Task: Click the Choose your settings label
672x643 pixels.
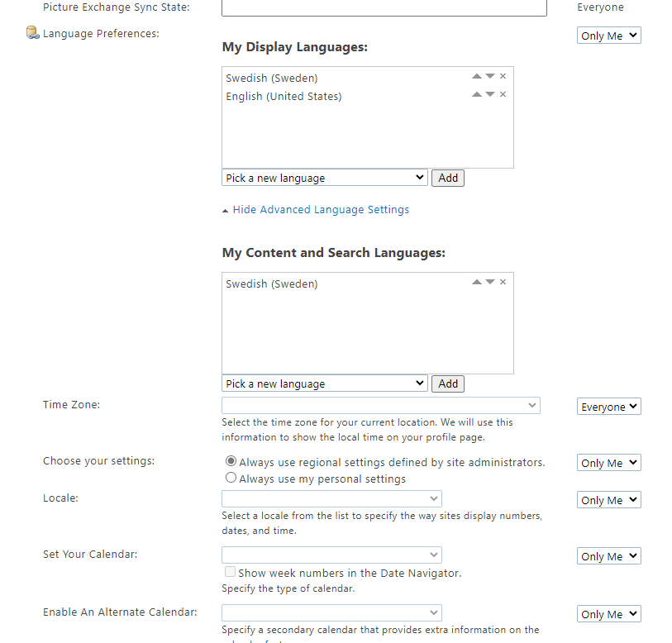Action: [99, 461]
